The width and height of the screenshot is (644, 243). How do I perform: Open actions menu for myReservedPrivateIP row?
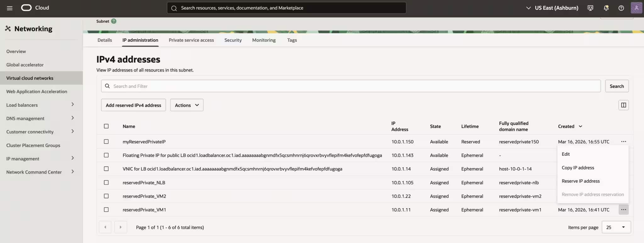click(x=623, y=142)
